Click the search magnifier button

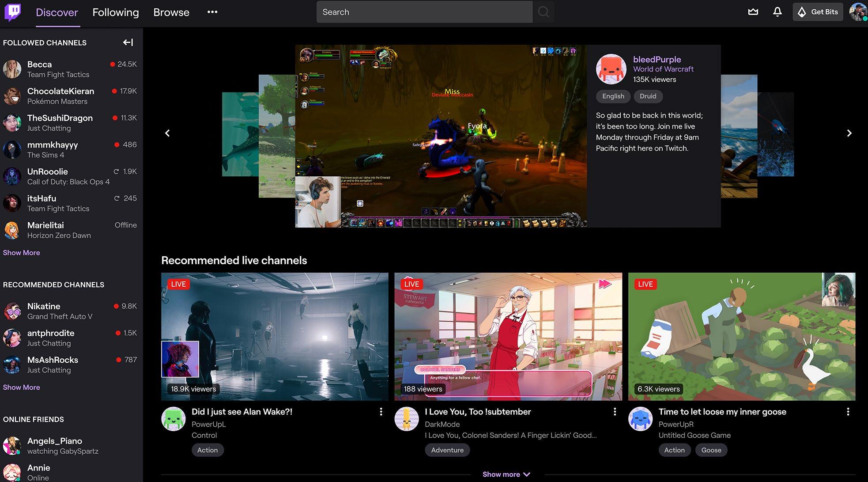coord(543,12)
